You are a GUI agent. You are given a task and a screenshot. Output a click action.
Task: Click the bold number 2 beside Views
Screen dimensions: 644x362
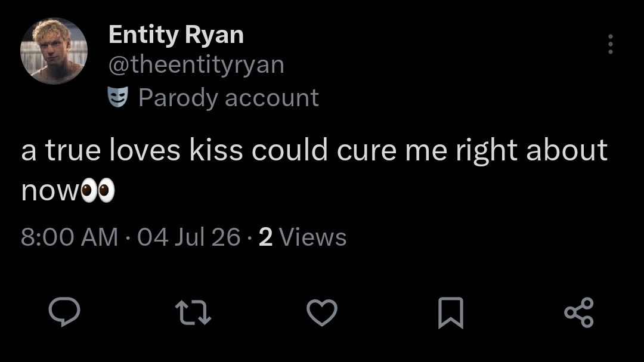pos(266,237)
